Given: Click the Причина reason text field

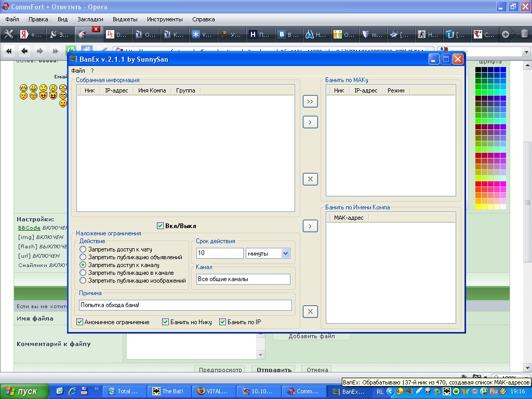Looking at the screenshot, I should tap(185, 305).
